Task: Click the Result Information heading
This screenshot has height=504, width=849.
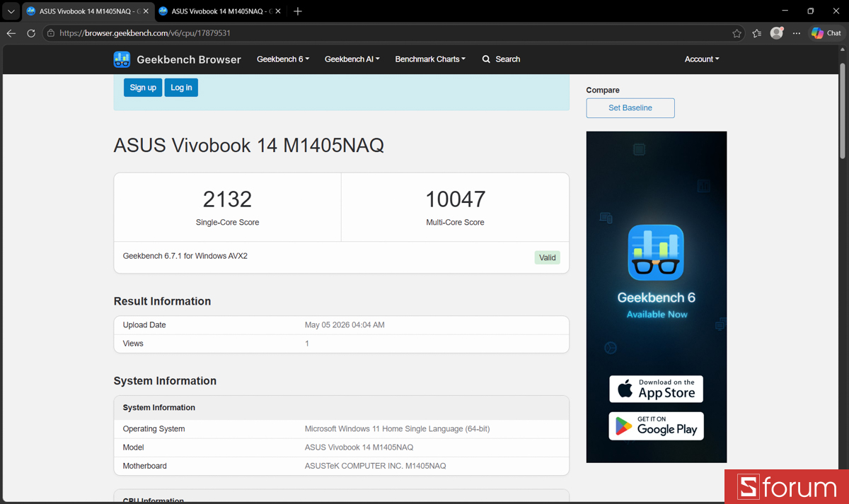Action: click(162, 301)
